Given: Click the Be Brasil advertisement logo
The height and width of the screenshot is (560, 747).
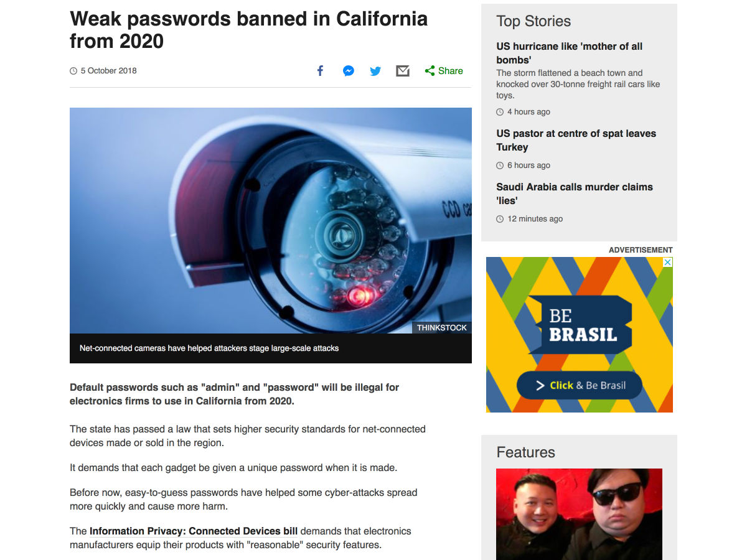Looking at the screenshot, I should [585, 325].
